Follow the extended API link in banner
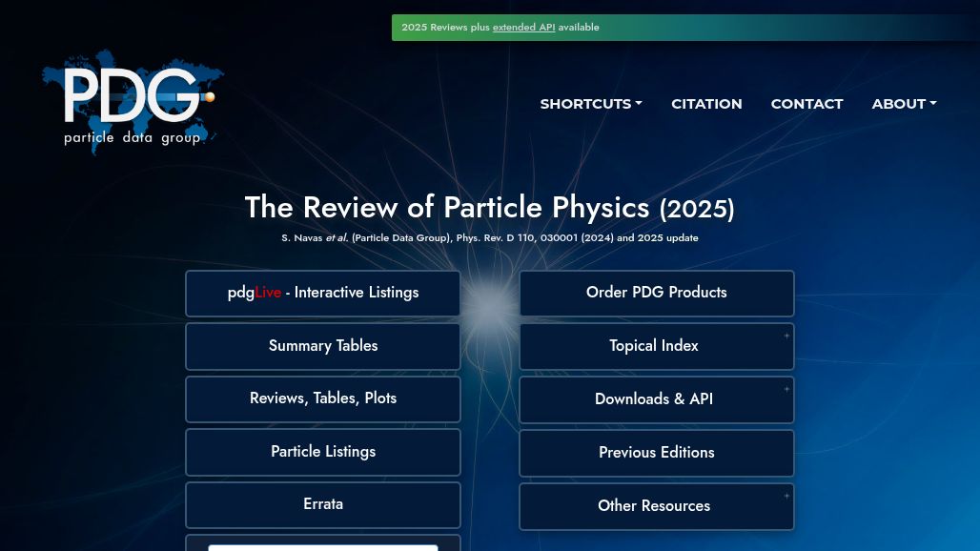This screenshot has width=980, height=551. point(523,28)
